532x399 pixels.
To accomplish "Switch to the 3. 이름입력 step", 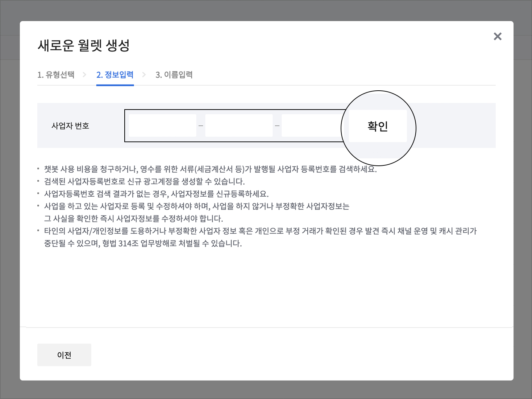I will click(174, 75).
